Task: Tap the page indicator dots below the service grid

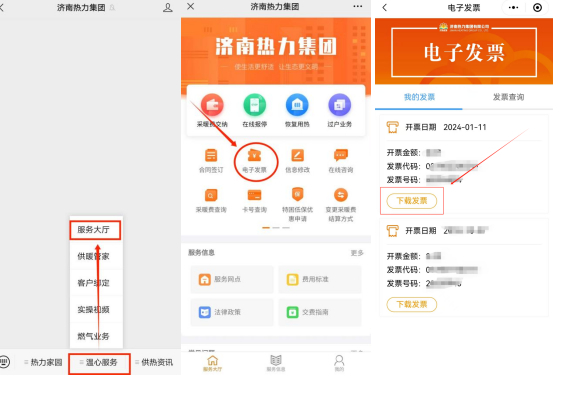Action: coord(276,228)
